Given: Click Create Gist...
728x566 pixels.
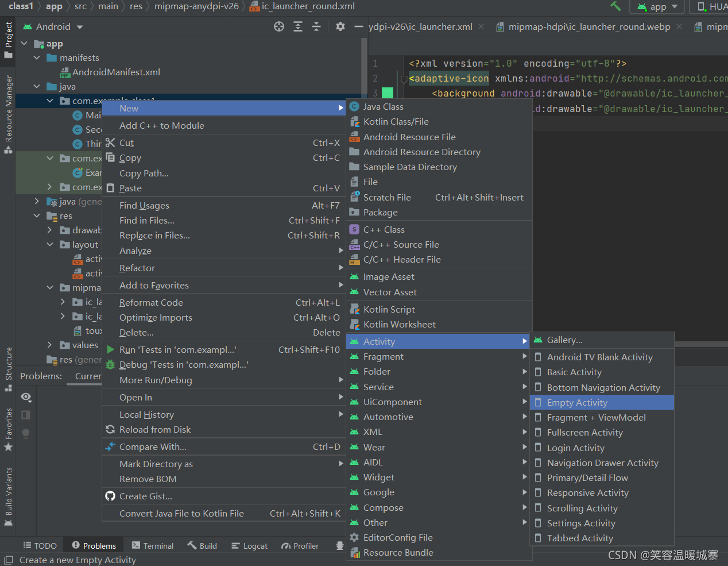Looking at the screenshot, I should coord(223,496).
